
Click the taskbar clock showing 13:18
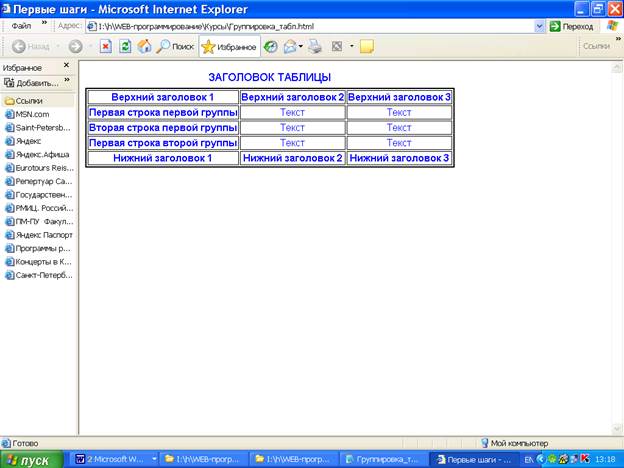coord(605,460)
